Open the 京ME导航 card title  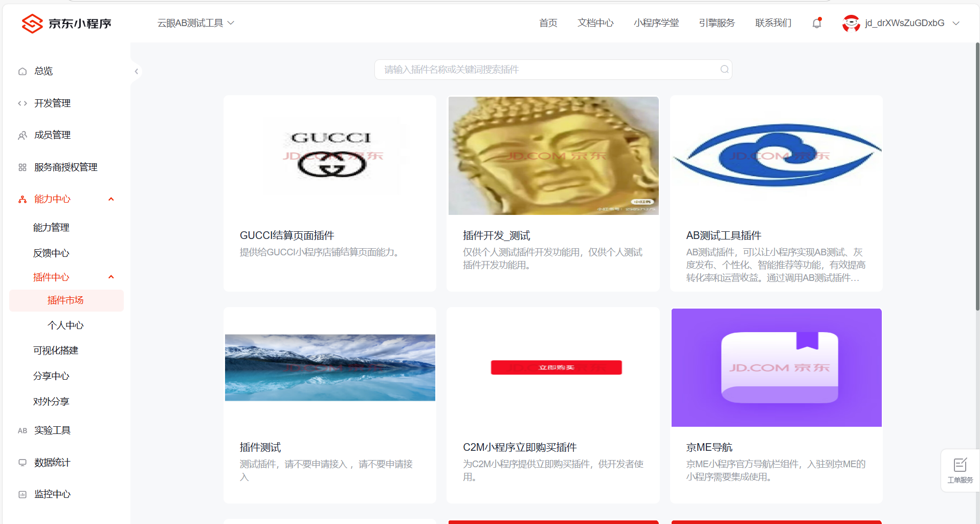tap(709, 447)
